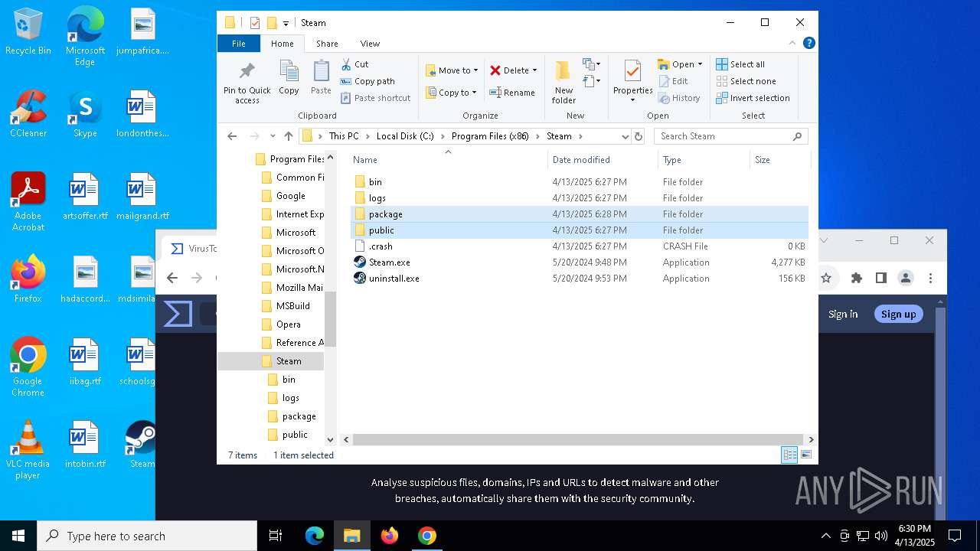Open Adobe Acrobat desktop icon
The image size is (980, 551).
click(x=28, y=202)
